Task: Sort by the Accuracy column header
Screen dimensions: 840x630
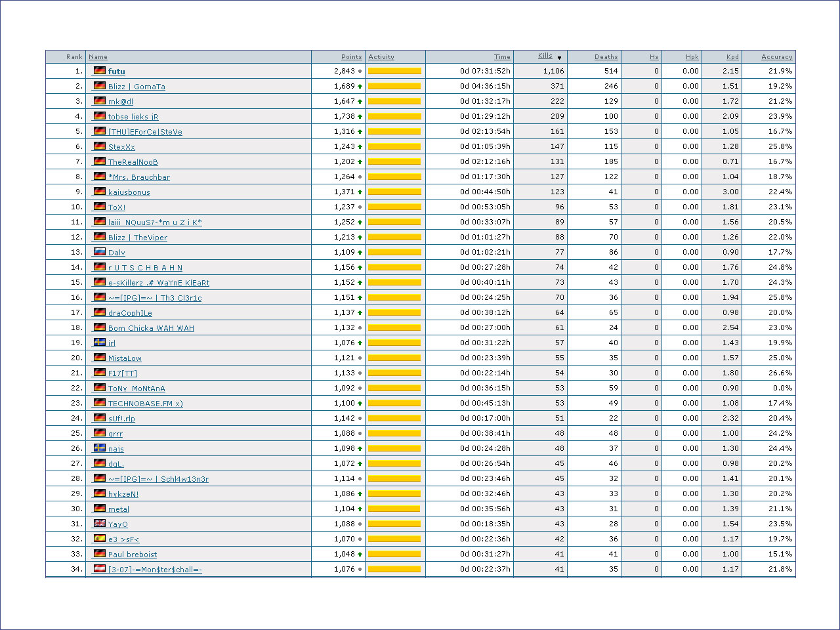Action: (x=776, y=57)
